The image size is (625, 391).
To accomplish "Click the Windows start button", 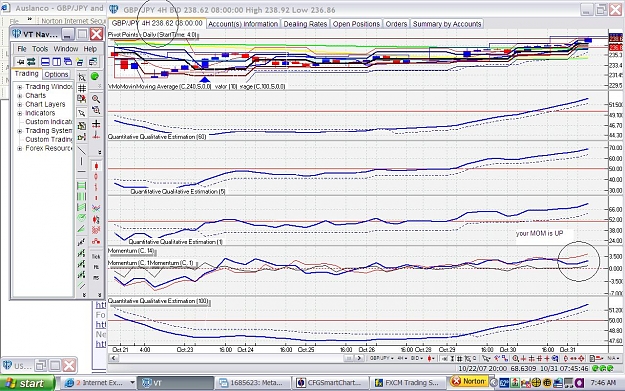I will pyautogui.click(x=27, y=383).
